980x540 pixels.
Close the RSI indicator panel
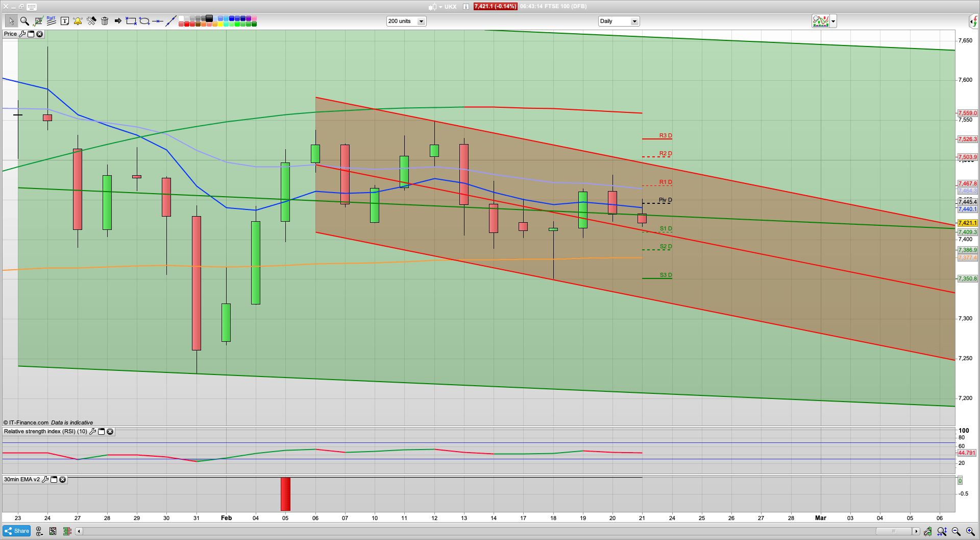pos(110,432)
